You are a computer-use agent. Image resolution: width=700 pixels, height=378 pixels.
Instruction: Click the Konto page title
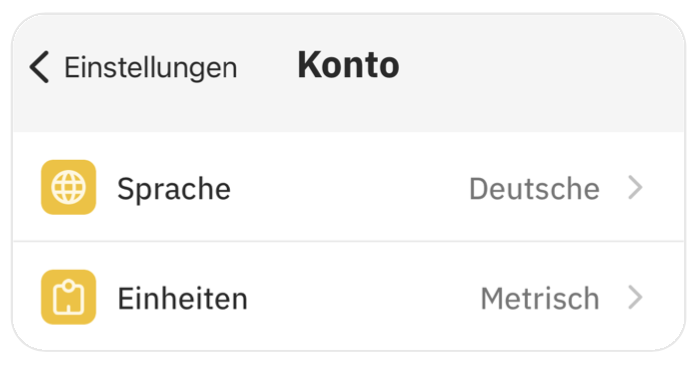348,65
